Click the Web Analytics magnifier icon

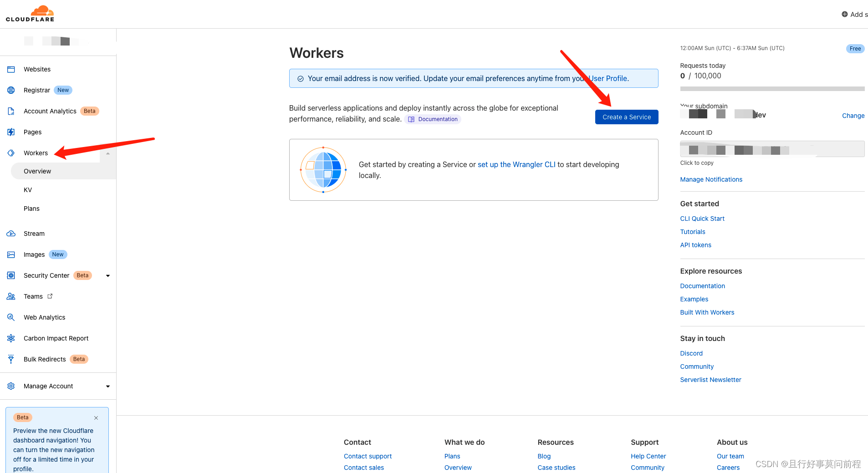click(x=11, y=317)
